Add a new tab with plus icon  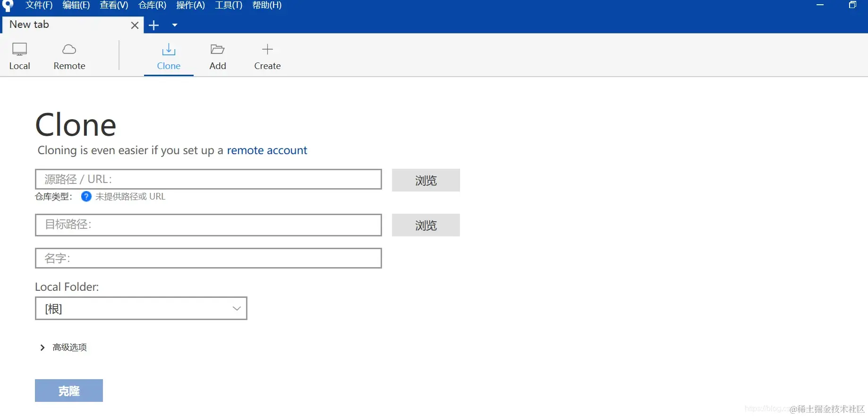(x=153, y=25)
